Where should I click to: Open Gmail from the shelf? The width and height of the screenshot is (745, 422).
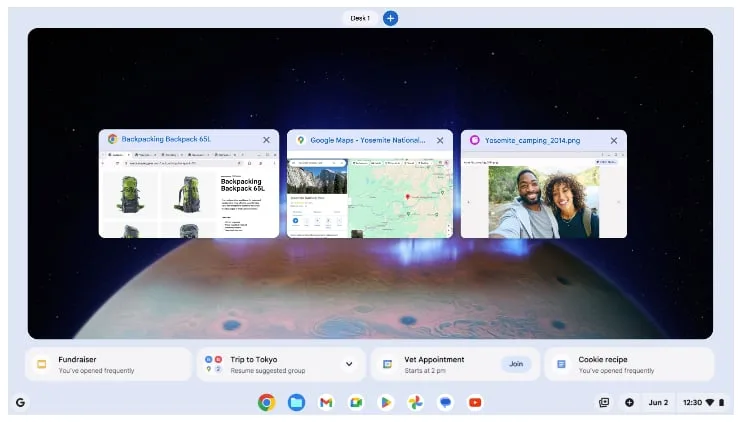(x=326, y=403)
